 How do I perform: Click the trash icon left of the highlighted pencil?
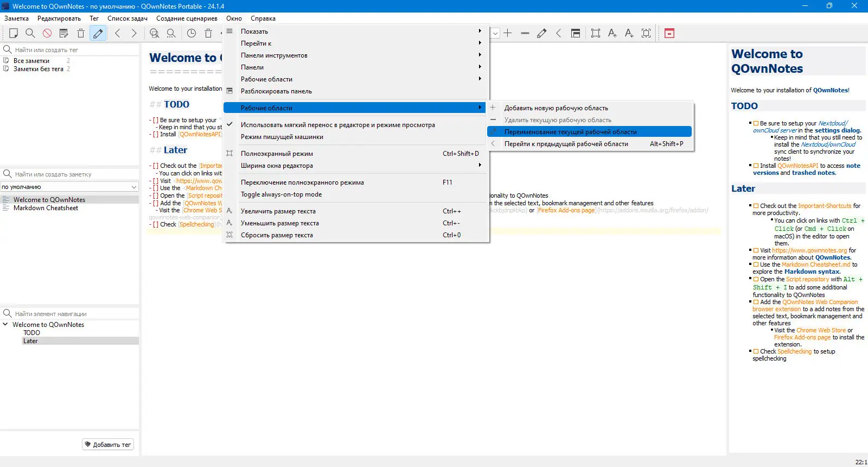(x=81, y=33)
